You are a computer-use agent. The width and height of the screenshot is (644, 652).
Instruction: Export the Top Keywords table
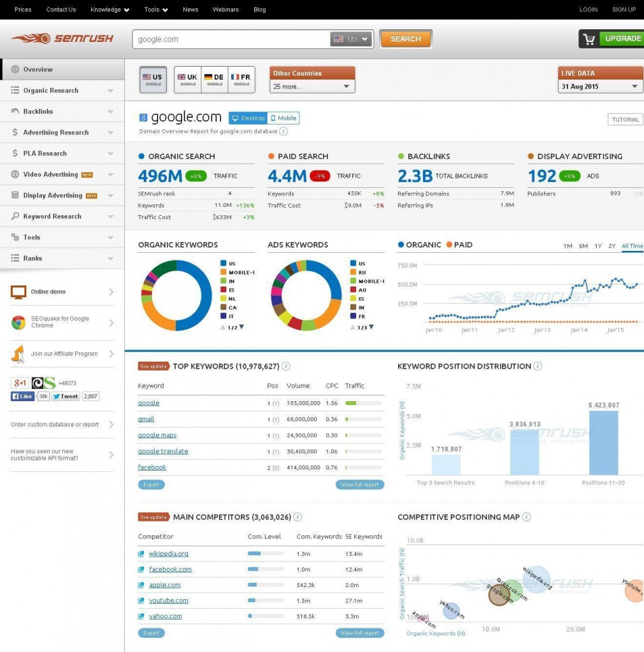click(x=151, y=485)
